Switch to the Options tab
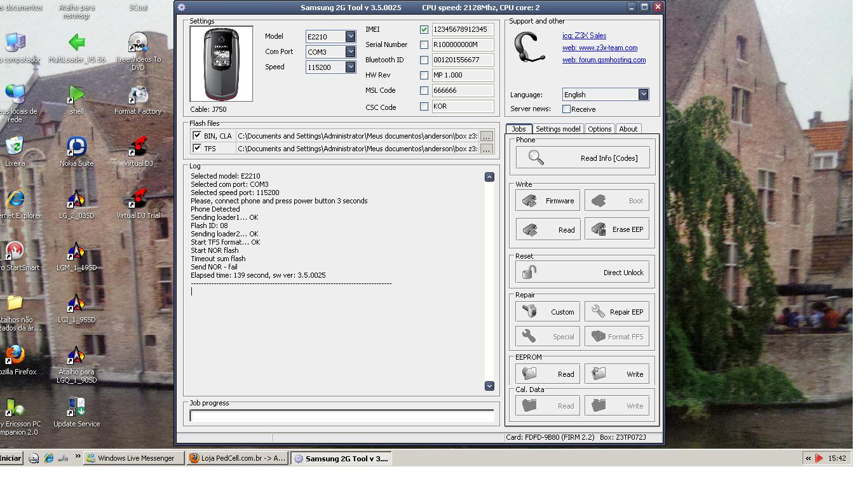 (599, 129)
